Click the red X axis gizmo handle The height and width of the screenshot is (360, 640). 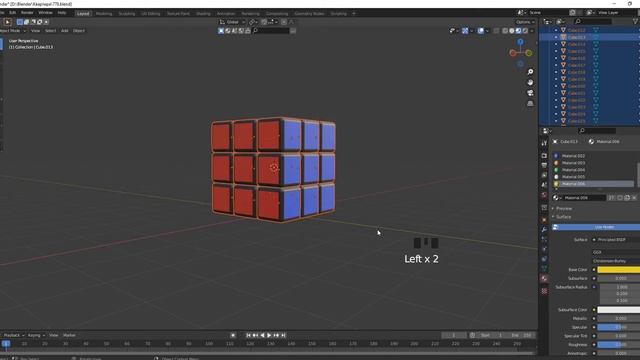513,53
